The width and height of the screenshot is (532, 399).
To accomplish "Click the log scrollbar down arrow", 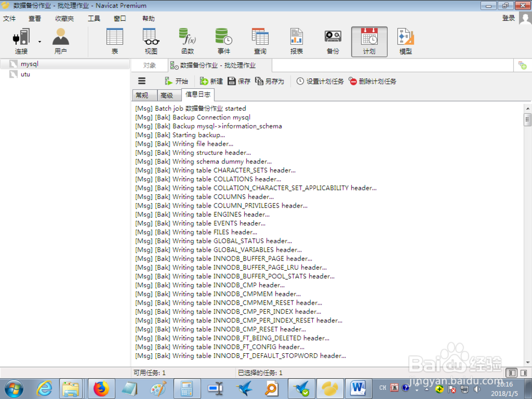I will 527,362.
